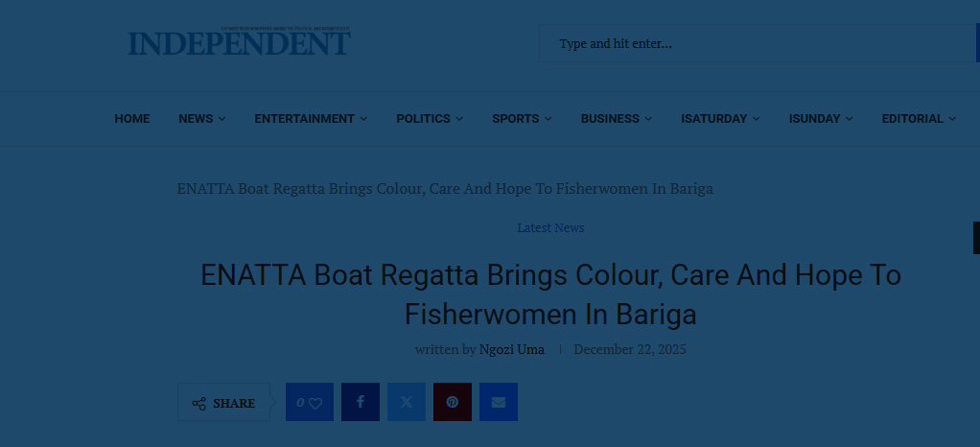
Task: Click the Independent newspaper logo
Action: [239, 42]
